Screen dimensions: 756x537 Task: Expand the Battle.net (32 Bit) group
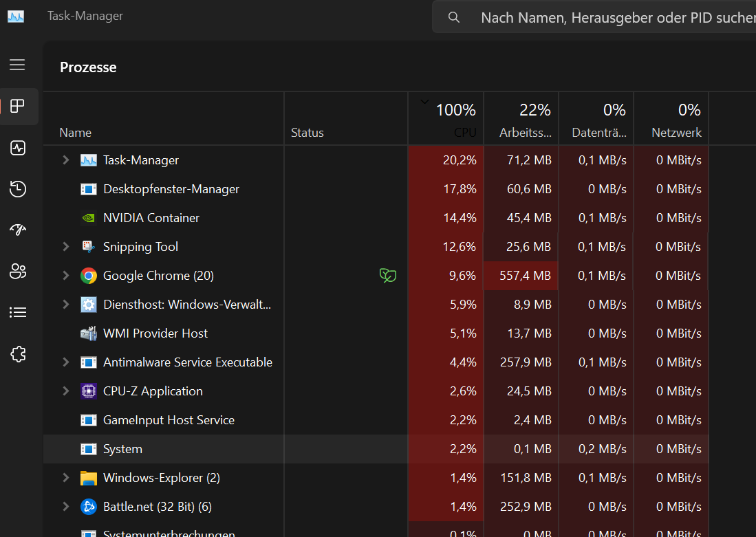66,507
